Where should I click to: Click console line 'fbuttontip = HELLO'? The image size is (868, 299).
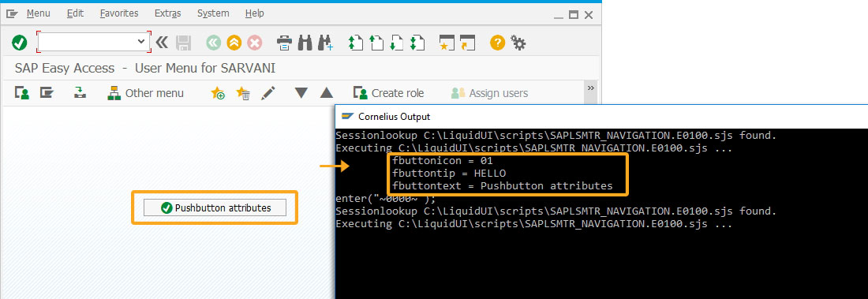click(449, 174)
